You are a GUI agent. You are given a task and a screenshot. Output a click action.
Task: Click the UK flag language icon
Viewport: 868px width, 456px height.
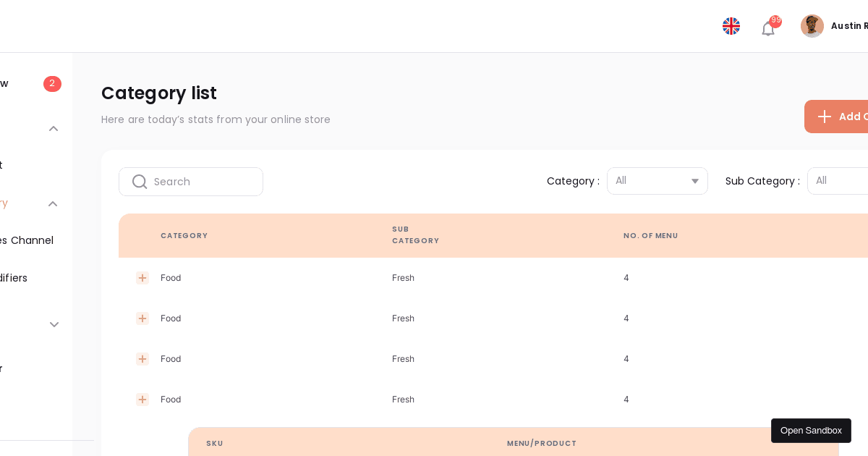point(731,26)
